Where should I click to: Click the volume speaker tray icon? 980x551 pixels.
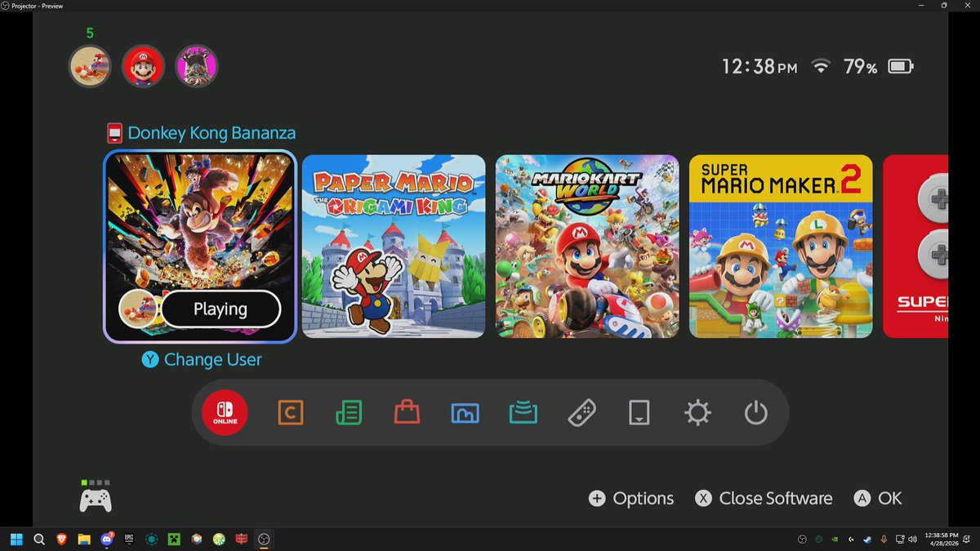click(912, 540)
